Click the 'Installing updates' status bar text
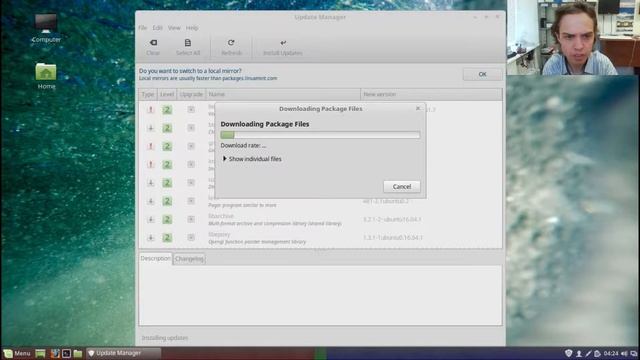This screenshot has width=640, height=360. coord(165,338)
